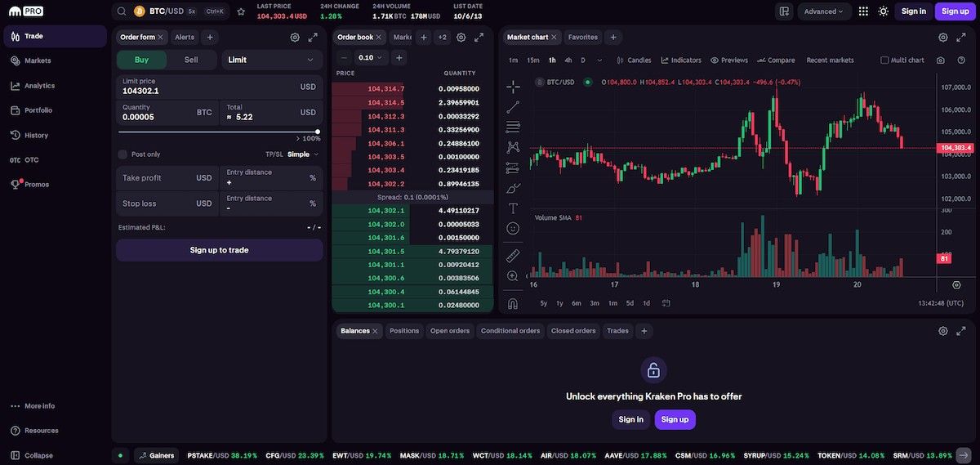Enable the Multi chart checkbox
Screen dimensions: 980x465
point(884,60)
